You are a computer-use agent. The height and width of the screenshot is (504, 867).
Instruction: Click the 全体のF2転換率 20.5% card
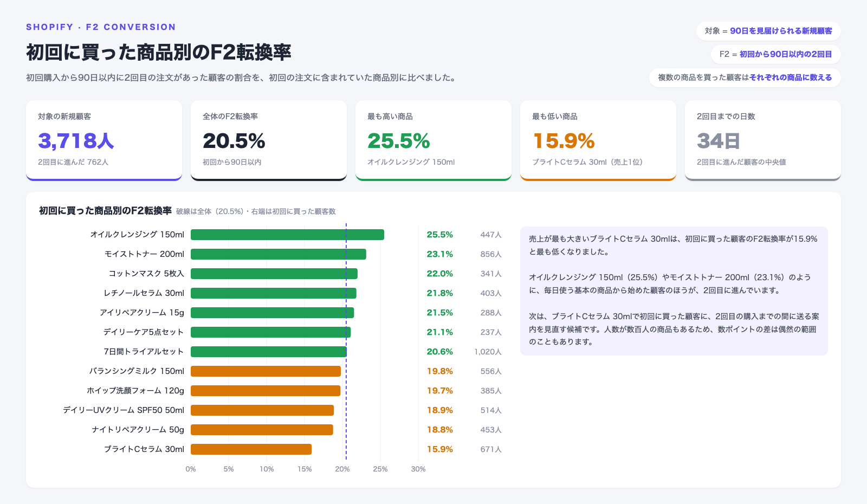pyautogui.click(x=269, y=140)
